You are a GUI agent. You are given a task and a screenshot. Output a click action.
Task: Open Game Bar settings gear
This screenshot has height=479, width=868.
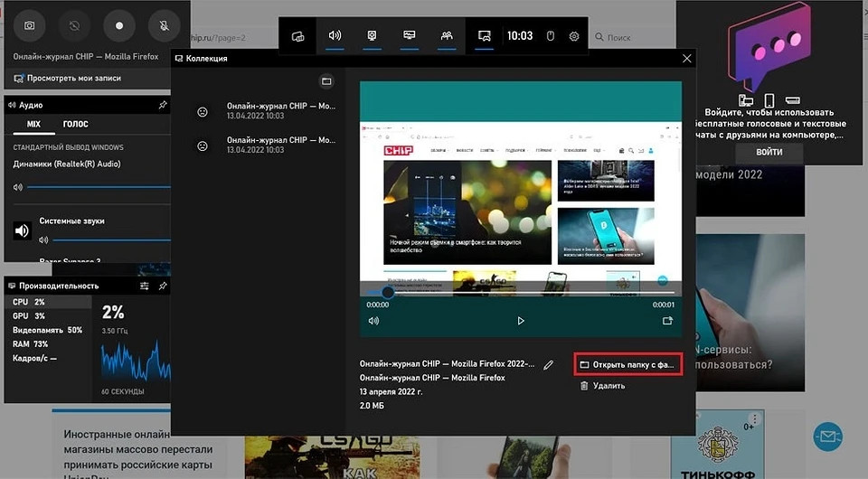(573, 36)
